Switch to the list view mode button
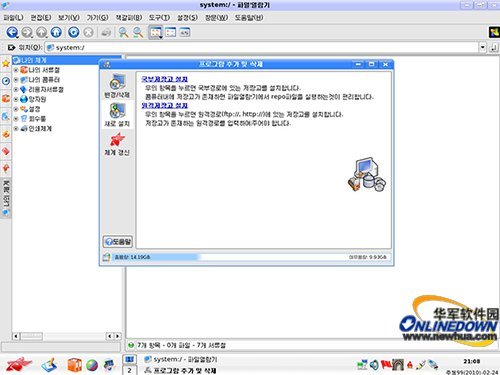The width and height of the screenshot is (500, 375). 170,32
